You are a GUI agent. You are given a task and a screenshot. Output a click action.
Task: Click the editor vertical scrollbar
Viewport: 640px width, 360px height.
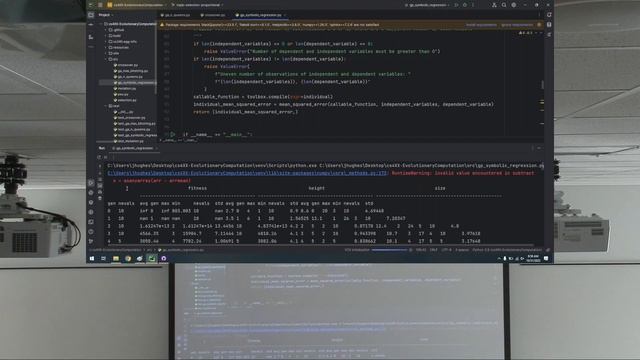tap(542, 84)
